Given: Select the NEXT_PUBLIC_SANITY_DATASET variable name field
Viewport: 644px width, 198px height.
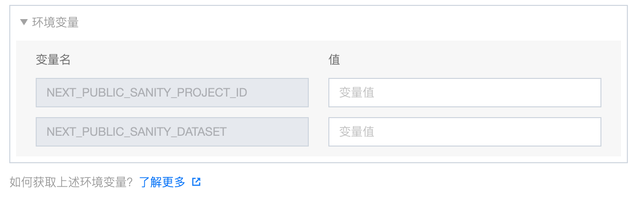Looking at the screenshot, I should coord(172,132).
